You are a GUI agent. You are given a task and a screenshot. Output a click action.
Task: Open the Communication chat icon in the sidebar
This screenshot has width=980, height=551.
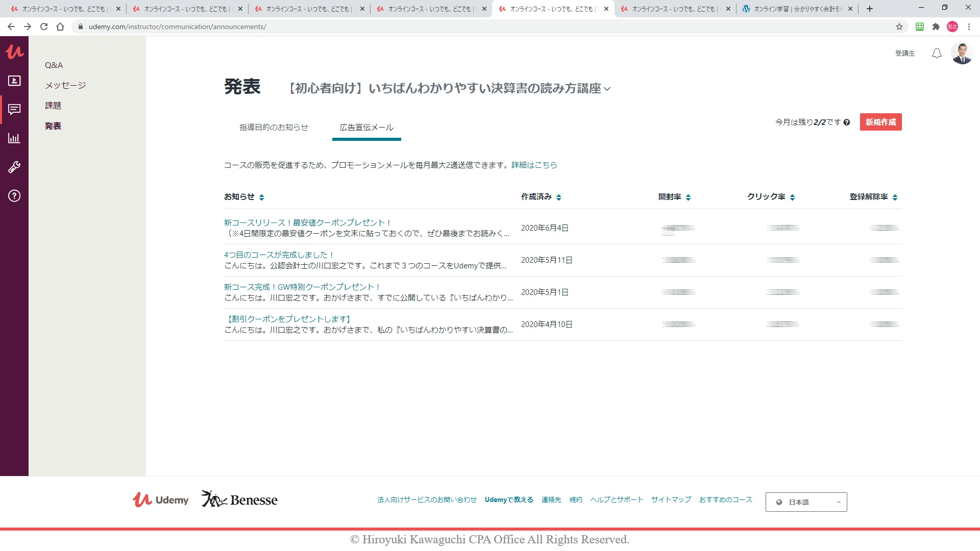pos(14,109)
